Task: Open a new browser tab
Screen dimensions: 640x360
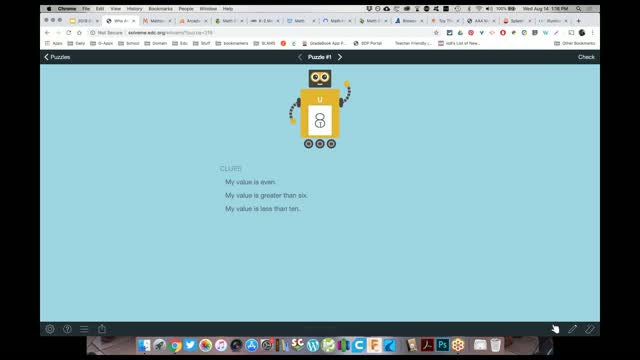Action: click(578, 21)
